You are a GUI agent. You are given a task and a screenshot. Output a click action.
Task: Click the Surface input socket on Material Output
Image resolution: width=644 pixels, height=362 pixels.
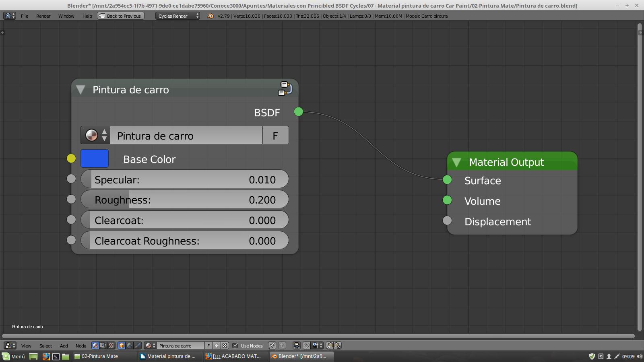447,180
